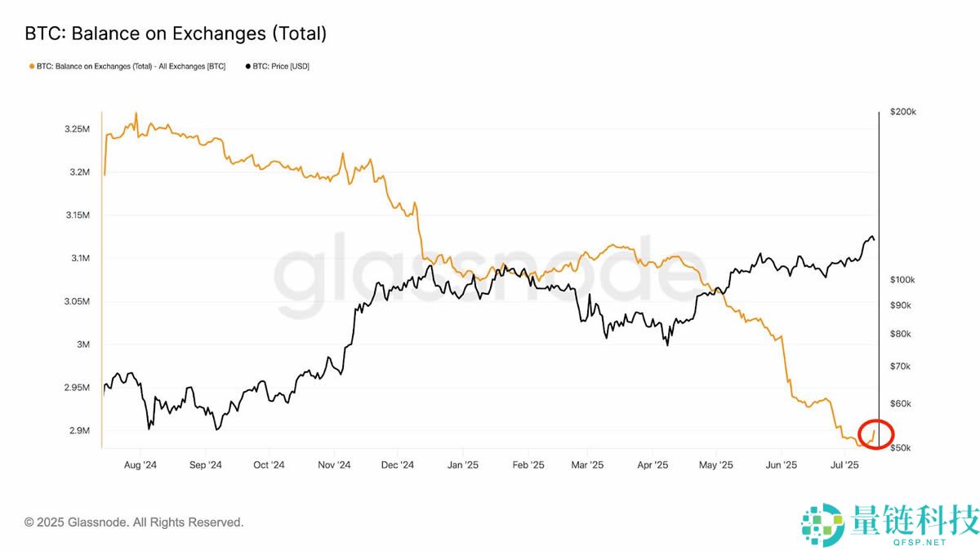The height and width of the screenshot is (551, 980).
Task: Select the Jan '25 x-axis label
Action: [462, 465]
